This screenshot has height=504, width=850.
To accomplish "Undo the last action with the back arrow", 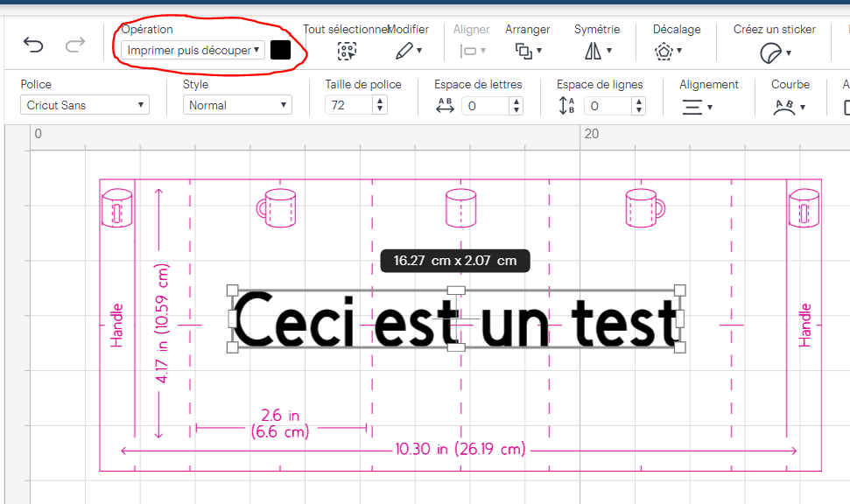I will click(33, 45).
